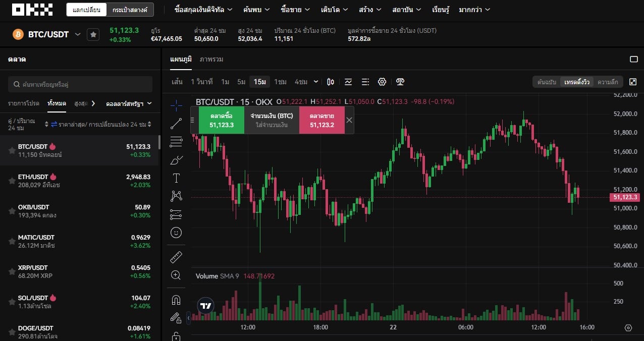The height and width of the screenshot is (341, 644).
Task: Switch to the ภาพรวม tab
Action: 211,59
